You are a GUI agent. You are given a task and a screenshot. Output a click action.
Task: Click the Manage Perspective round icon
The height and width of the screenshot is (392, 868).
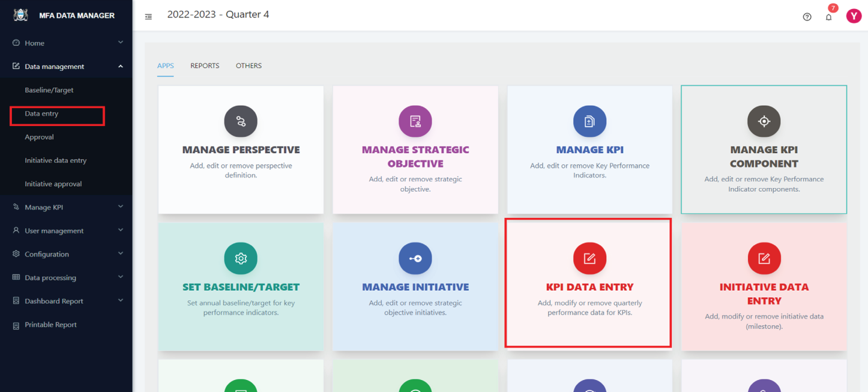point(241,121)
